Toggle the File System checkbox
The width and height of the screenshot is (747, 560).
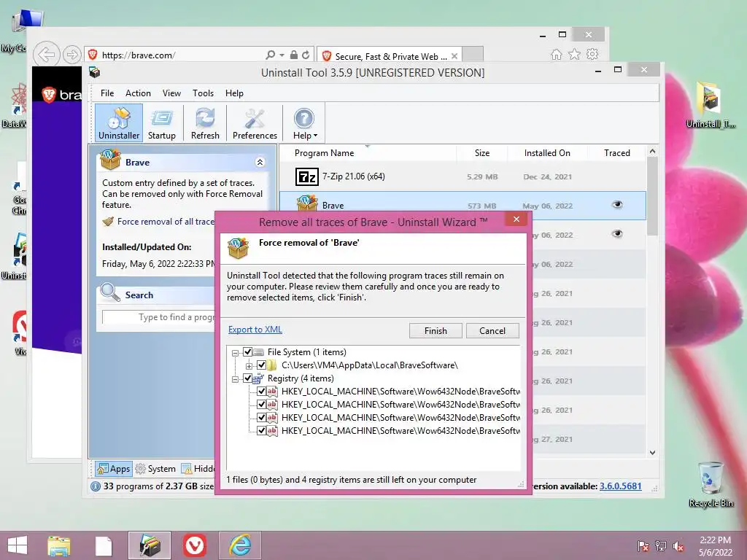click(x=248, y=352)
